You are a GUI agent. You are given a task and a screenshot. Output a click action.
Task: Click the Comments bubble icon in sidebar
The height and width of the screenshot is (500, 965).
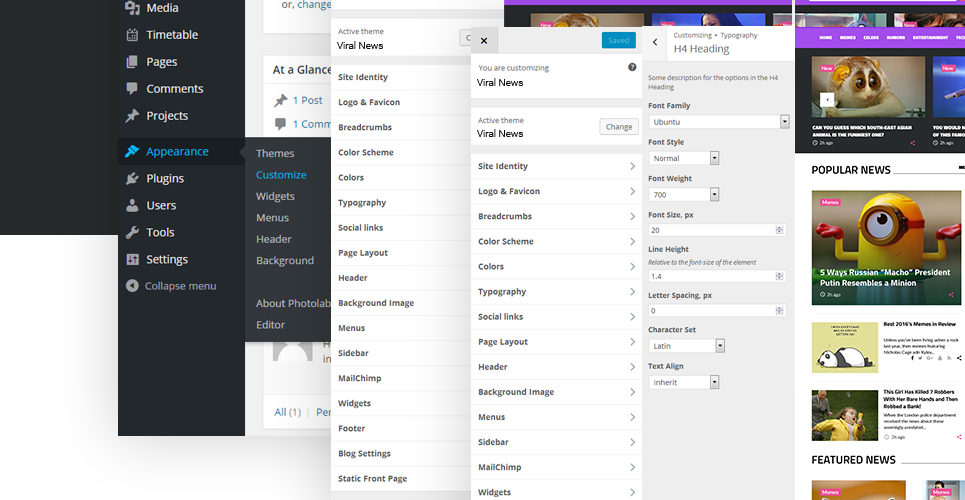[132, 88]
